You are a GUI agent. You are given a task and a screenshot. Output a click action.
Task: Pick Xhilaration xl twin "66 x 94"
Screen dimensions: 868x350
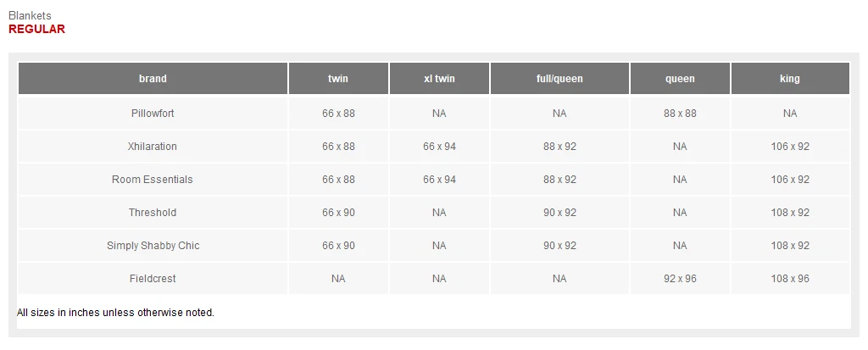(x=440, y=147)
